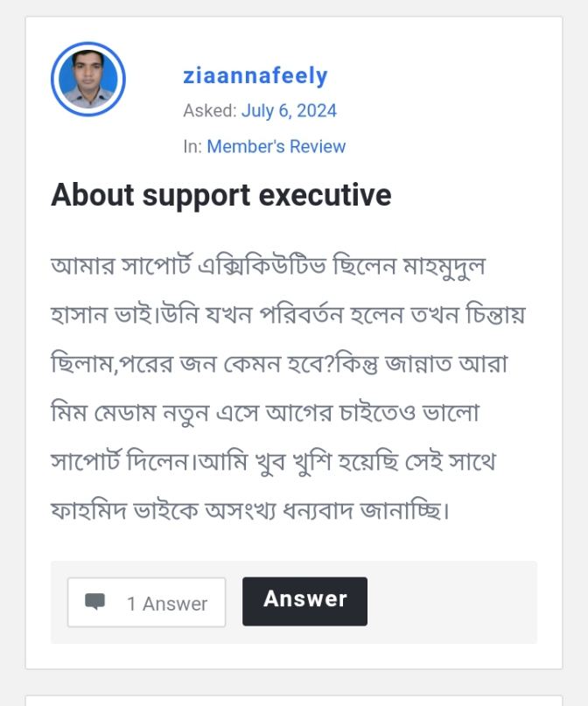Viewport: 588px width, 706px height.
Task: Click the "Asked:" label text
Action: coord(210,111)
